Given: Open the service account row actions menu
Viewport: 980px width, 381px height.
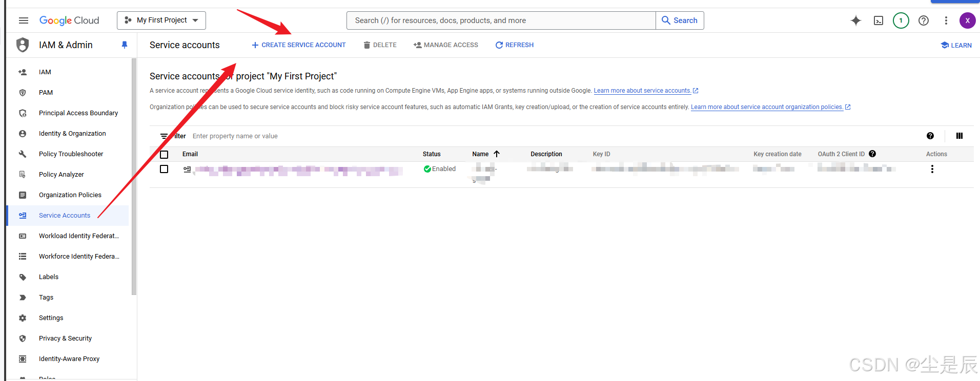Looking at the screenshot, I should click(932, 169).
